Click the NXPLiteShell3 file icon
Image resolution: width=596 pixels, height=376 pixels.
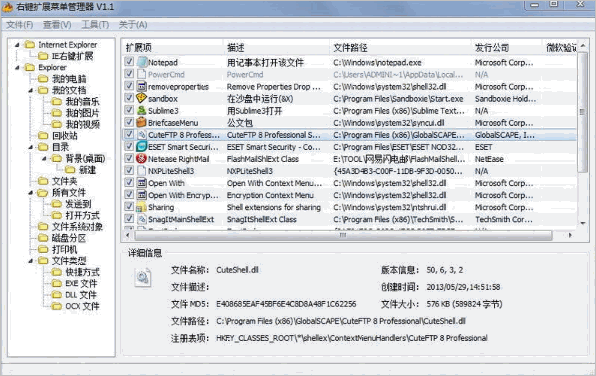(142, 171)
